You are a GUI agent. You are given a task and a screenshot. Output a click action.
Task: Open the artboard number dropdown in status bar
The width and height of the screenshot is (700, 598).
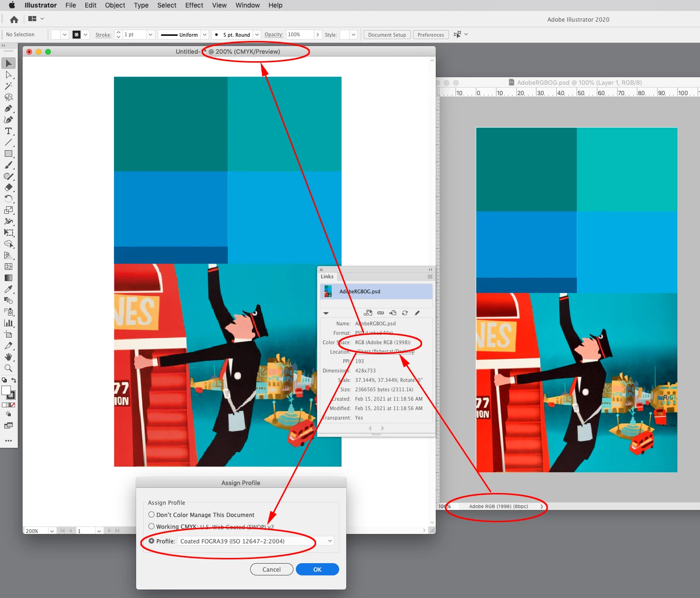[x=99, y=531]
